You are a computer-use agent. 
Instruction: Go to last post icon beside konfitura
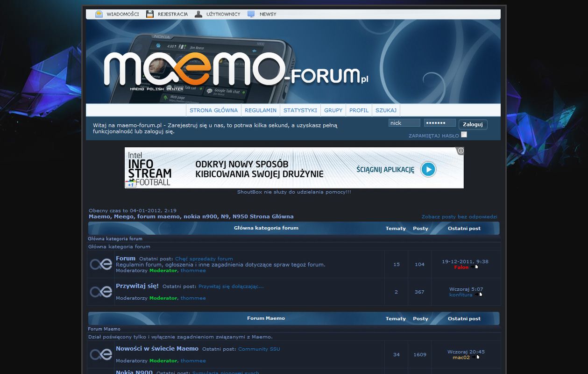click(479, 295)
